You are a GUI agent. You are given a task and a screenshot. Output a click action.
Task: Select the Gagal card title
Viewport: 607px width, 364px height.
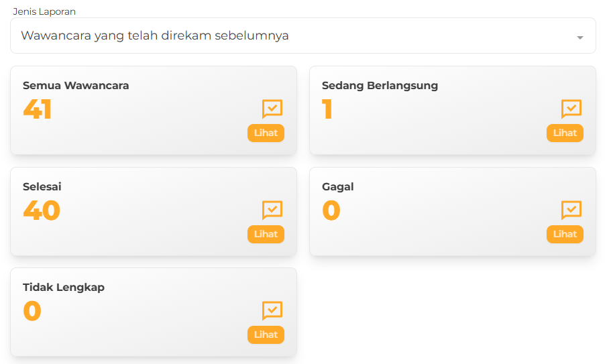pos(337,186)
